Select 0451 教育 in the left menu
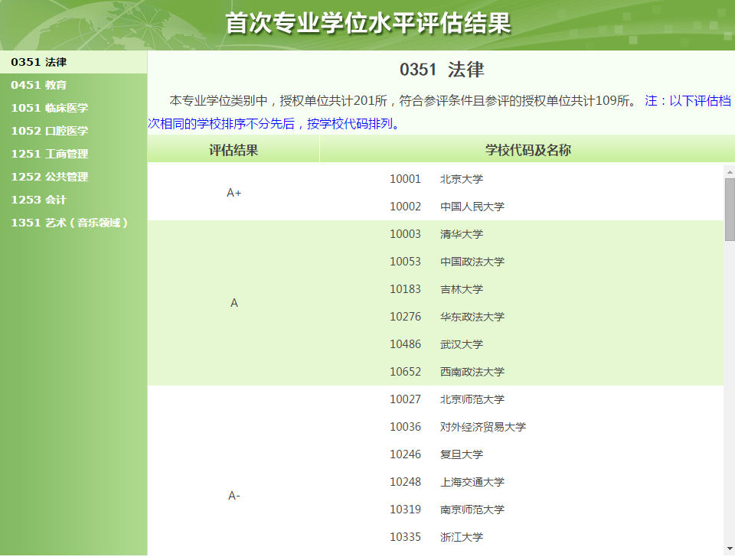The image size is (735, 560). [x=39, y=85]
